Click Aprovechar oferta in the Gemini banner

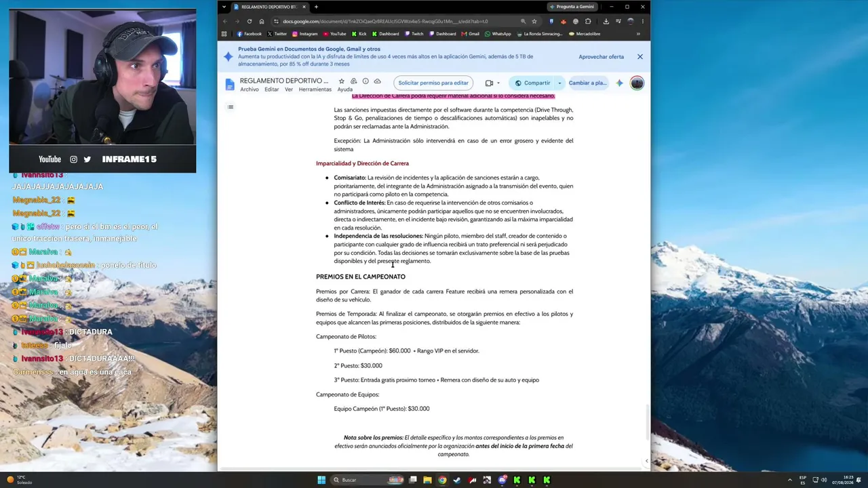pos(601,57)
